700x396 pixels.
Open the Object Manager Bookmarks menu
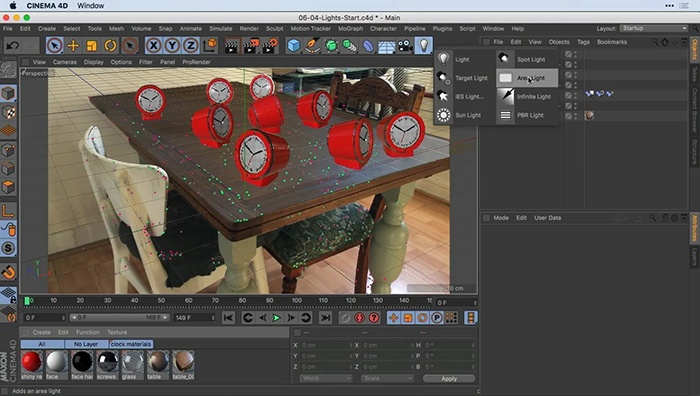[612, 42]
